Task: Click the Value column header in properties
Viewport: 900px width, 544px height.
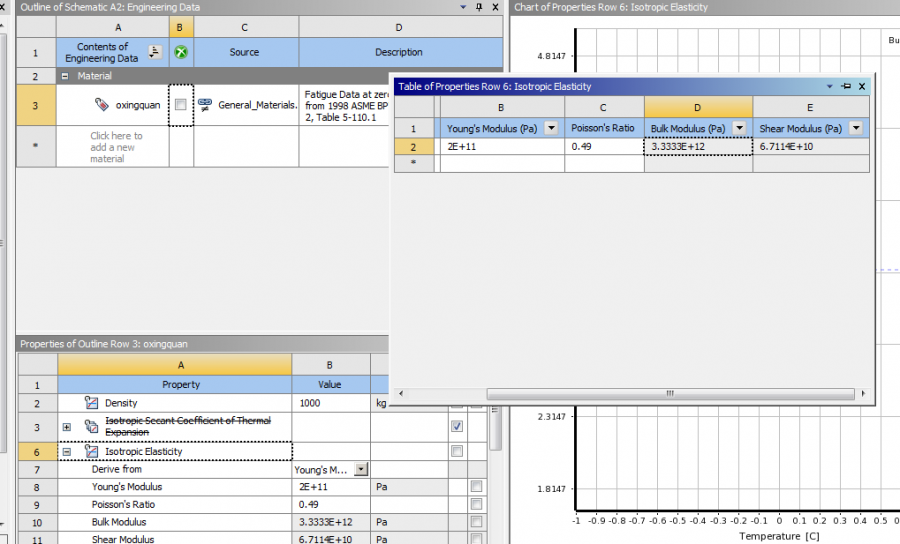Action: point(331,384)
